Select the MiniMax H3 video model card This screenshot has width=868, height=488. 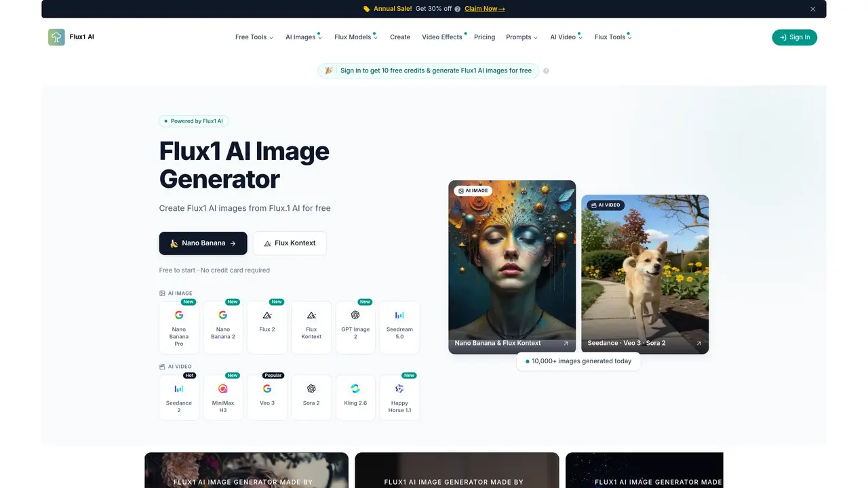coord(223,397)
